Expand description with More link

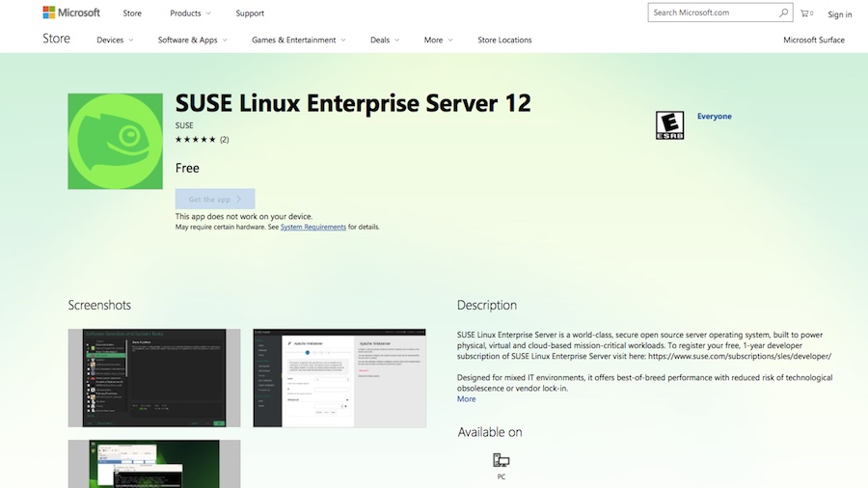(466, 399)
